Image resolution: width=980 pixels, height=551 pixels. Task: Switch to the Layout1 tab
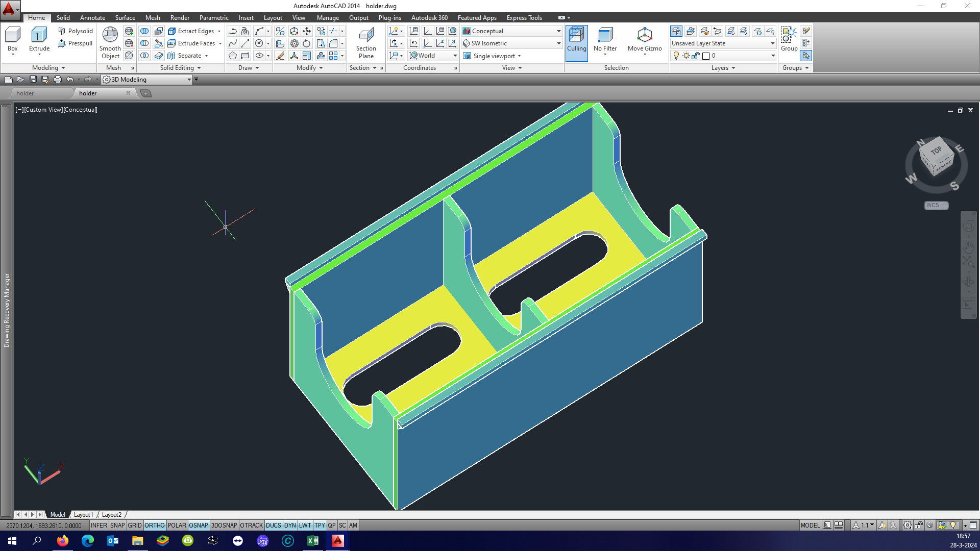pyautogui.click(x=83, y=515)
